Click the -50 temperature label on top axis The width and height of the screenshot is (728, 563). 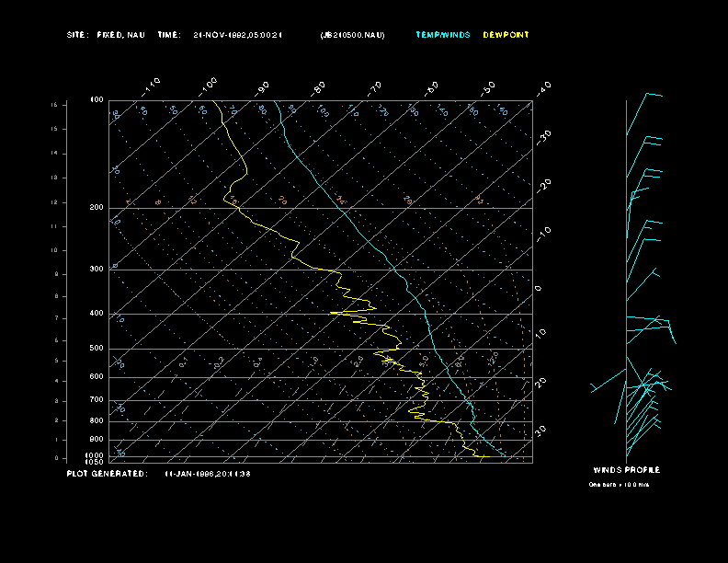(x=488, y=89)
